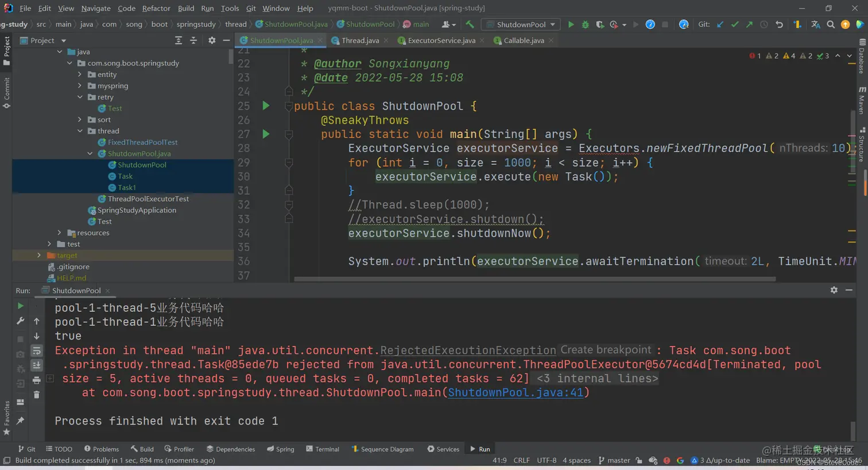Open Run panel settings gear
This screenshot has height=470, width=868.
click(834, 290)
